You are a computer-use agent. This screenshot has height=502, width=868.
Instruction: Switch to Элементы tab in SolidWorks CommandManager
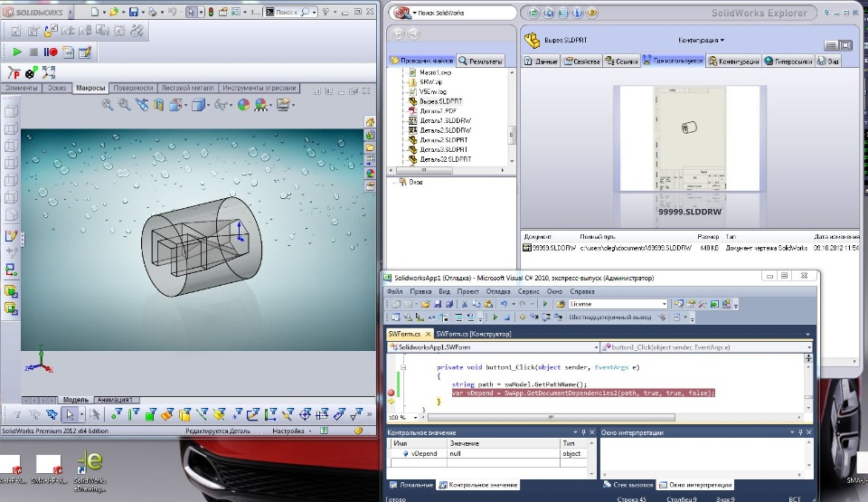[x=21, y=88]
